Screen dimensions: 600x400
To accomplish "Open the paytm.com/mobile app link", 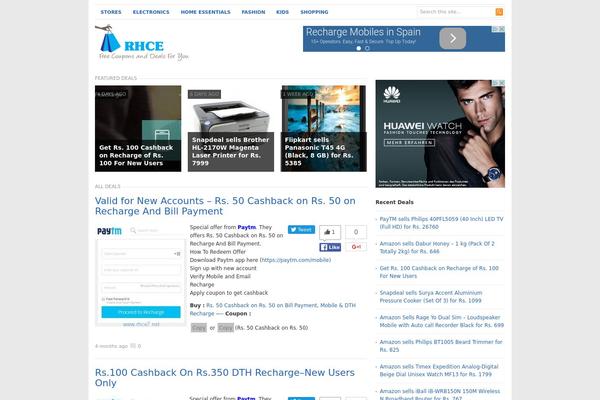I will (x=295, y=260).
